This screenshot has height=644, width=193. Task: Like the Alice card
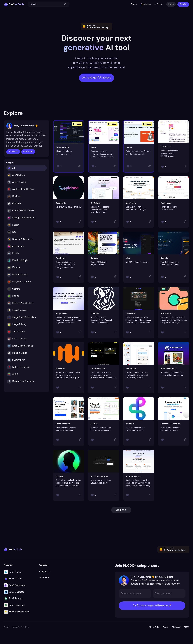(x=127, y=277)
